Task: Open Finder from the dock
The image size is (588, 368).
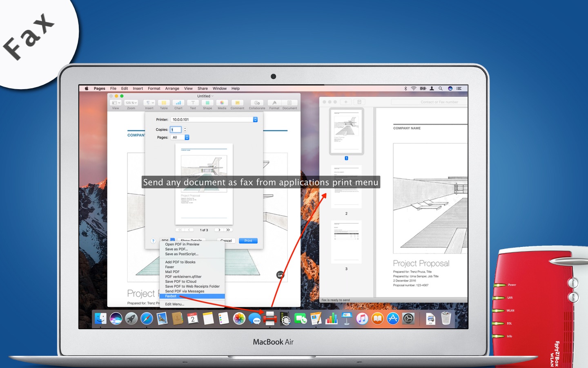Action: [x=100, y=319]
